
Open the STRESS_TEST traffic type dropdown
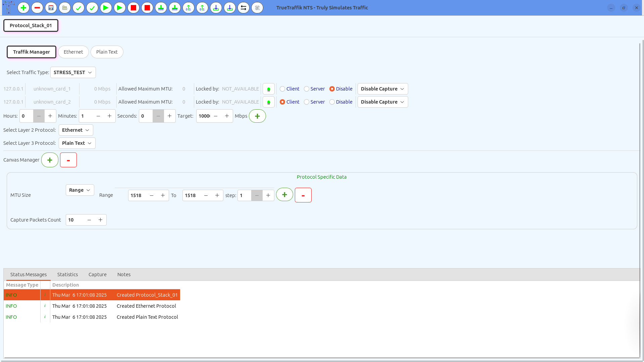(x=73, y=72)
